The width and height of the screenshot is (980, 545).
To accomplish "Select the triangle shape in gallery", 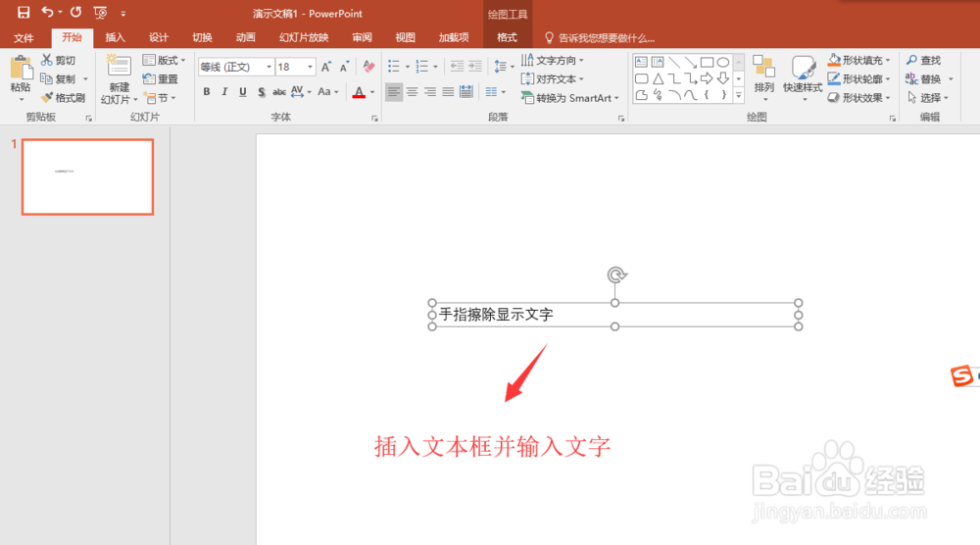I will tap(659, 78).
